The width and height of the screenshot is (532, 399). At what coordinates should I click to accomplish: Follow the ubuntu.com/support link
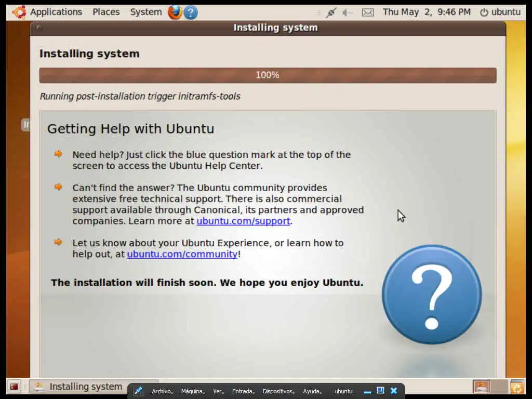pos(243,221)
